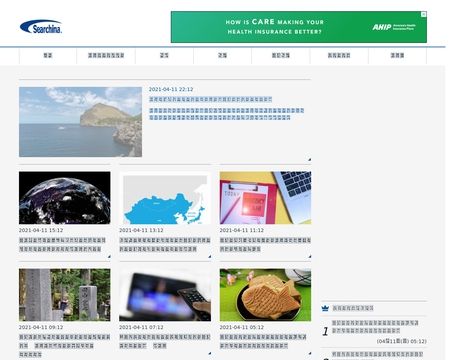Viewport: 450px width, 360px height.
Task: Open the taiyaki fish cake thumbnail
Action: point(265,295)
